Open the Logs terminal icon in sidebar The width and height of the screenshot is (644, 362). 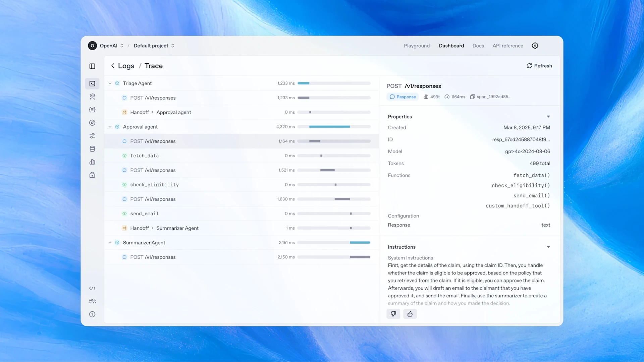(x=92, y=84)
